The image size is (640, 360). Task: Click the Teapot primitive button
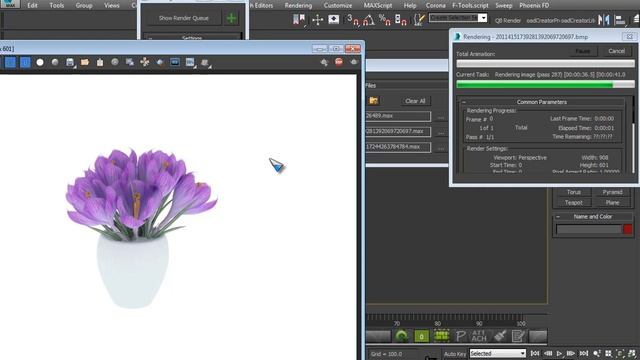573,202
